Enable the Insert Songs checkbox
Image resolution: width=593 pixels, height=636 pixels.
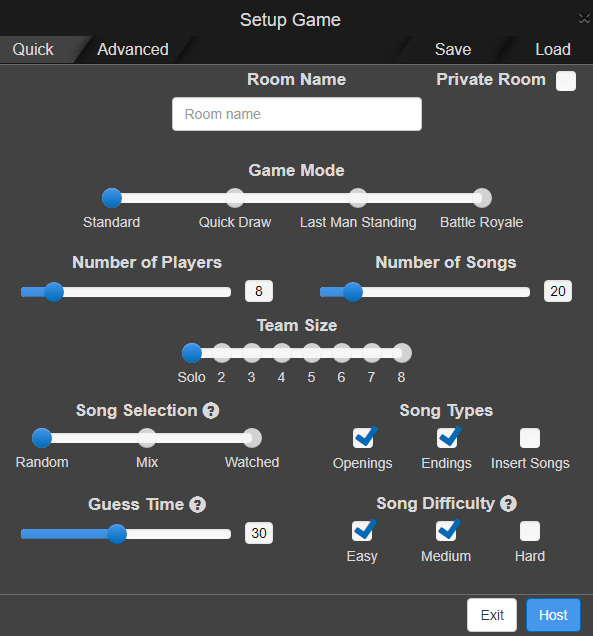pyautogui.click(x=530, y=438)
